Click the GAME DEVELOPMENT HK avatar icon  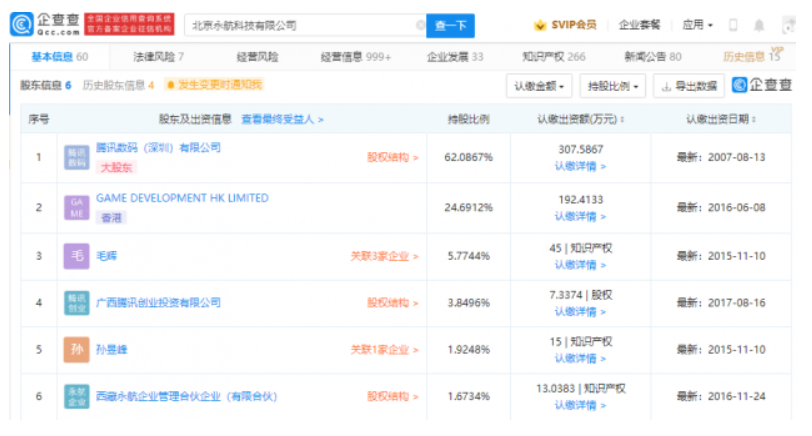click(77, 208)
